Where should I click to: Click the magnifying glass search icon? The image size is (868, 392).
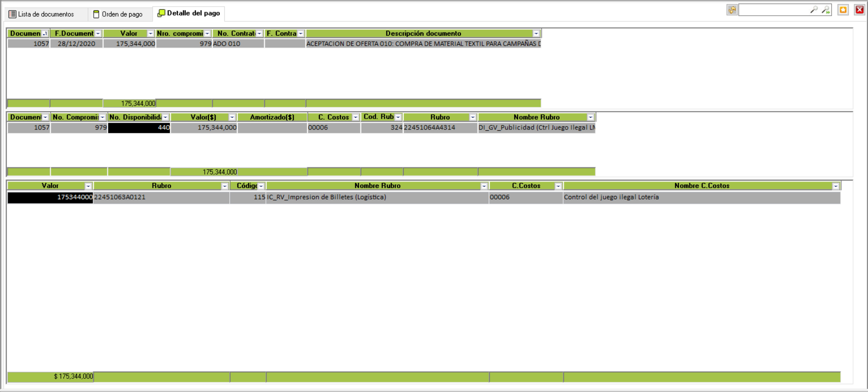click(x=814, y=10)
